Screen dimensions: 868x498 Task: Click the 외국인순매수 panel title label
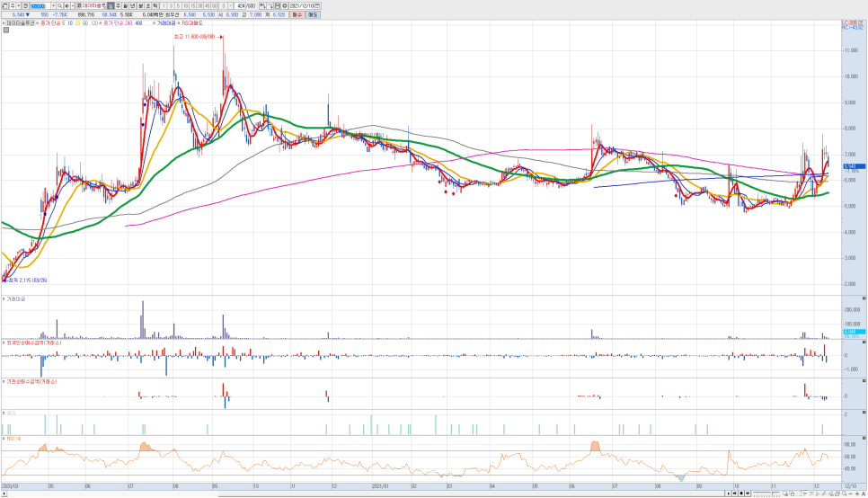tap(34, 342)
